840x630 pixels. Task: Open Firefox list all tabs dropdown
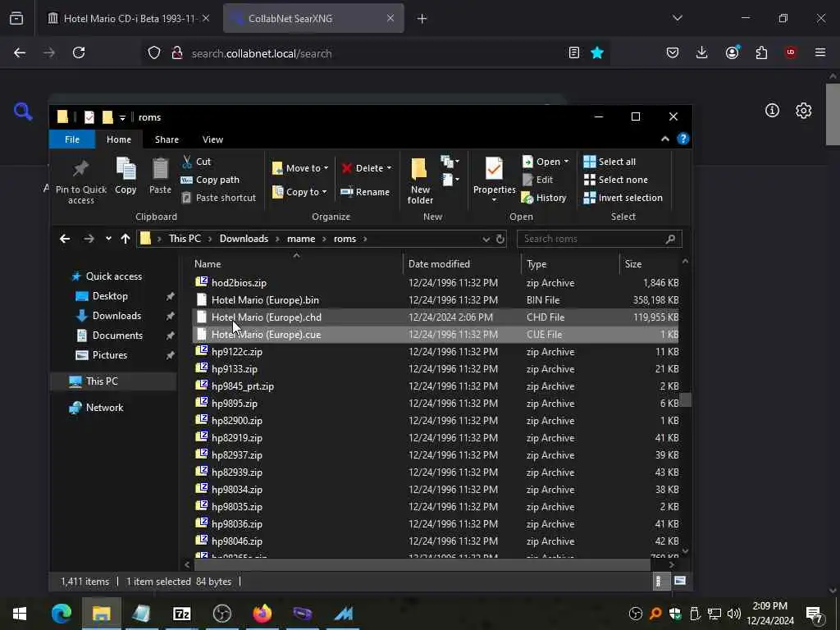(677, 18)
